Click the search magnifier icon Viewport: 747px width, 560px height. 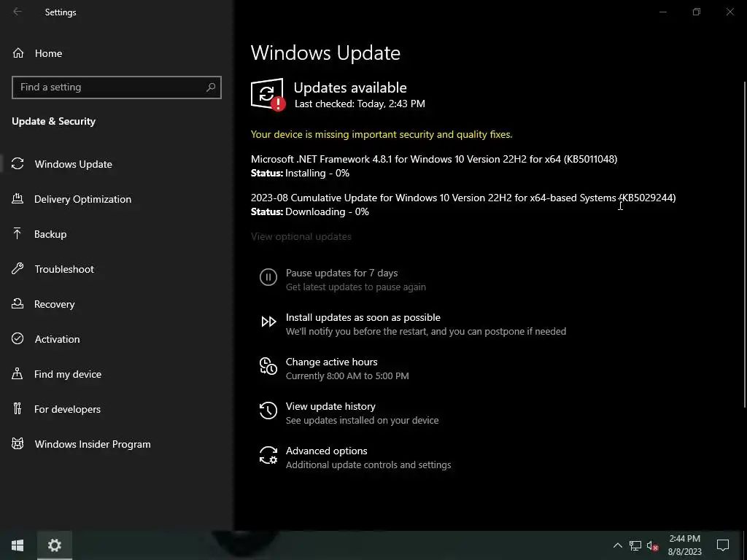tap(211, 87)
